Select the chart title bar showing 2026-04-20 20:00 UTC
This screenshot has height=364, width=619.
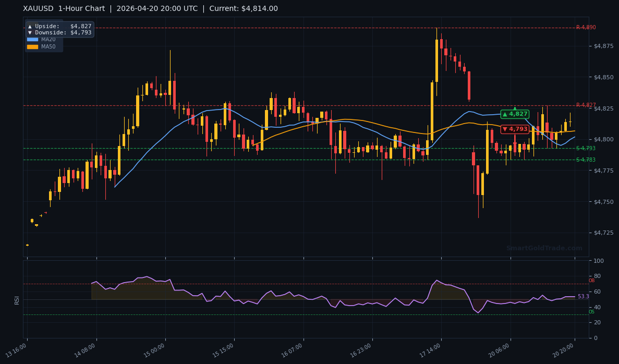pyautogui.click(x=156, y=8)
